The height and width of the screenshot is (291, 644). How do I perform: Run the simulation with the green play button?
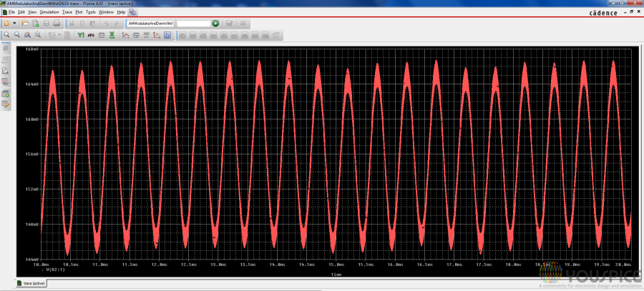pos(215,24)
